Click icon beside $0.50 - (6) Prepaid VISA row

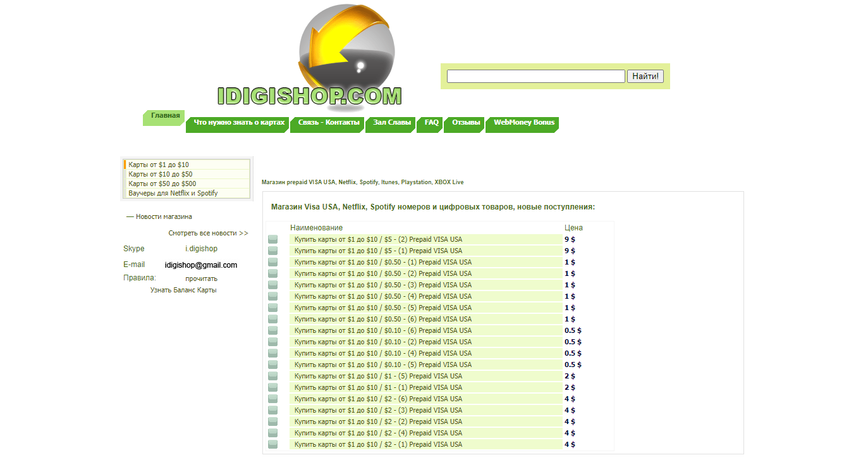pyautogui.click(x=273, y=319)
